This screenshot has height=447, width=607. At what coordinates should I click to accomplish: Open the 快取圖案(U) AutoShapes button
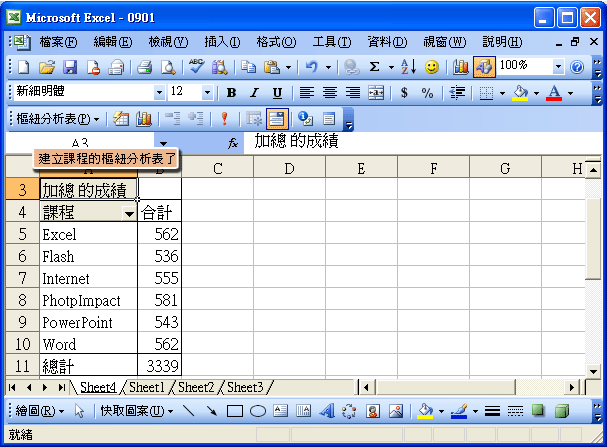pos(137,411)
